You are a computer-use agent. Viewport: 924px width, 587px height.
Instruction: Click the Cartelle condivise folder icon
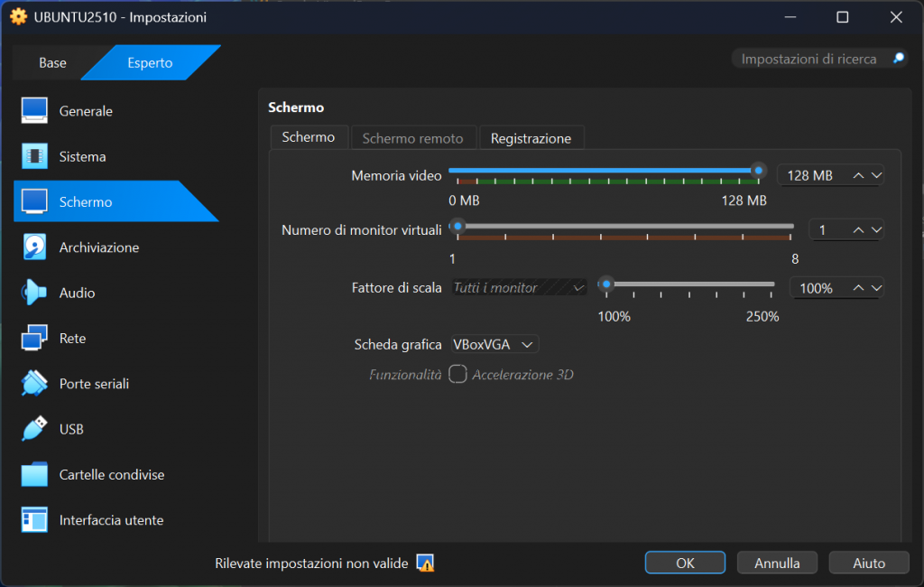34,475
